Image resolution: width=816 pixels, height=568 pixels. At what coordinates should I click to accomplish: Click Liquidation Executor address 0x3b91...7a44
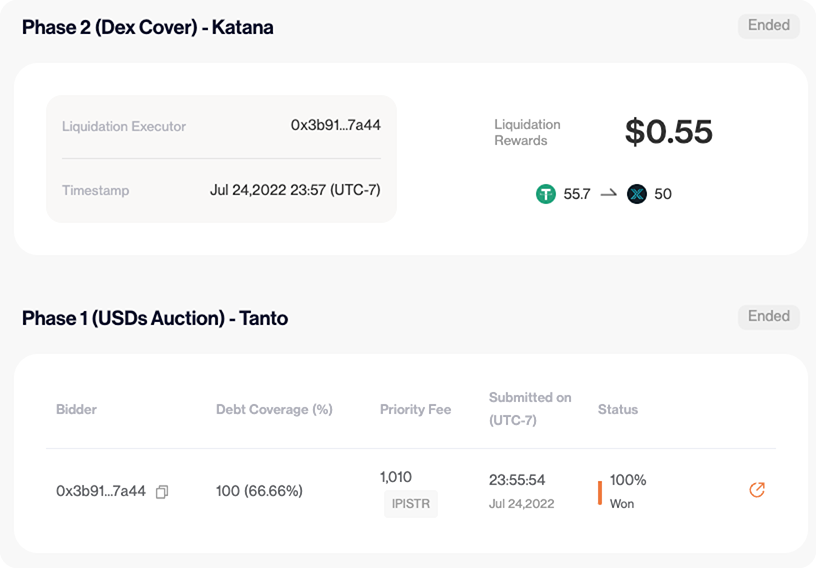(x=335, y=125)
